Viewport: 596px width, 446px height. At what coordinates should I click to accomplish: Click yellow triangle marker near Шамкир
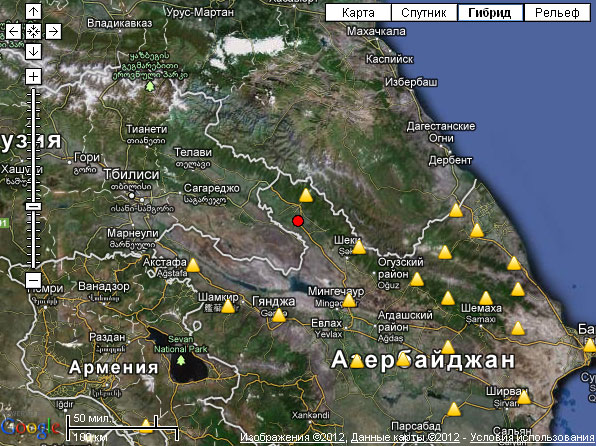(228, 306)
